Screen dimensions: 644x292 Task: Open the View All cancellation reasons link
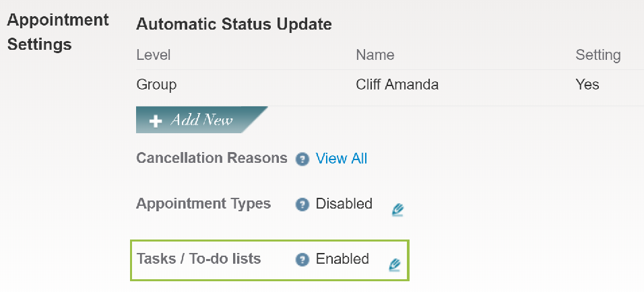(x=342, y=159)
